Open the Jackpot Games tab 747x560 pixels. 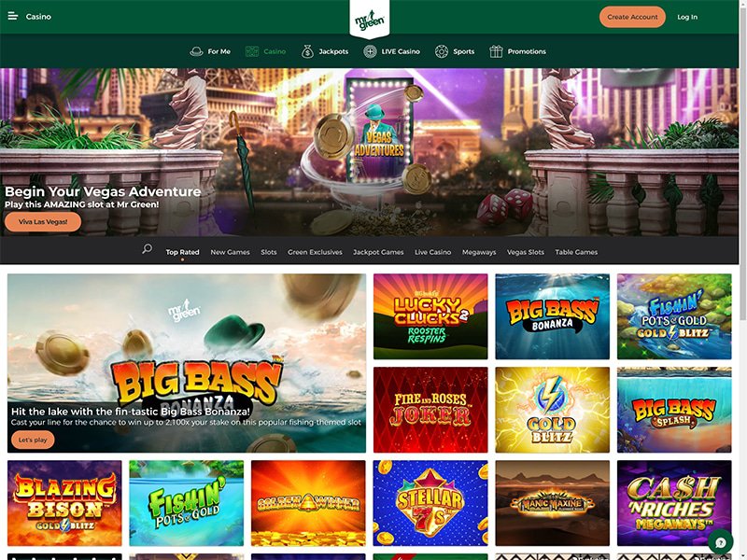[378, 252]
